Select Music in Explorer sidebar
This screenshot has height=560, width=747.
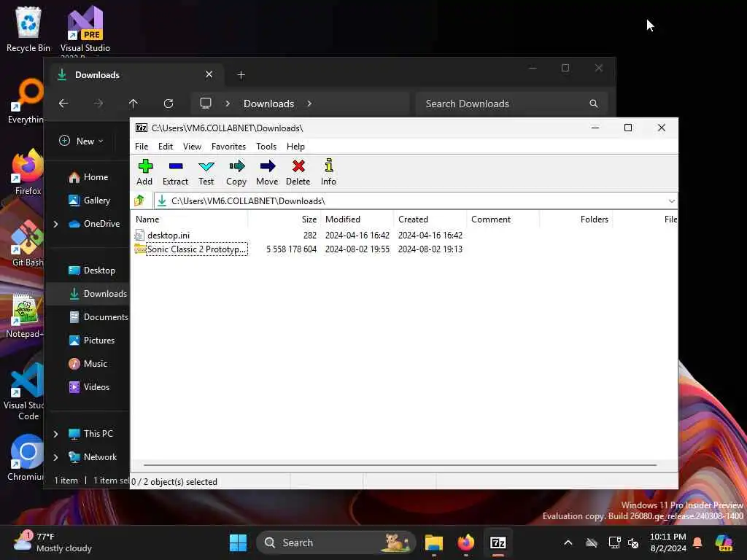[88, 364]
